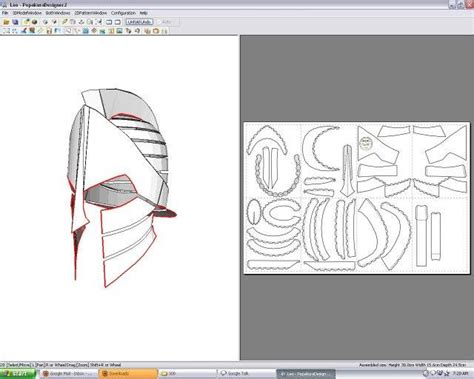474x379 pixels.
Task: Open the Help menu
Action: [x=144, y=13]
